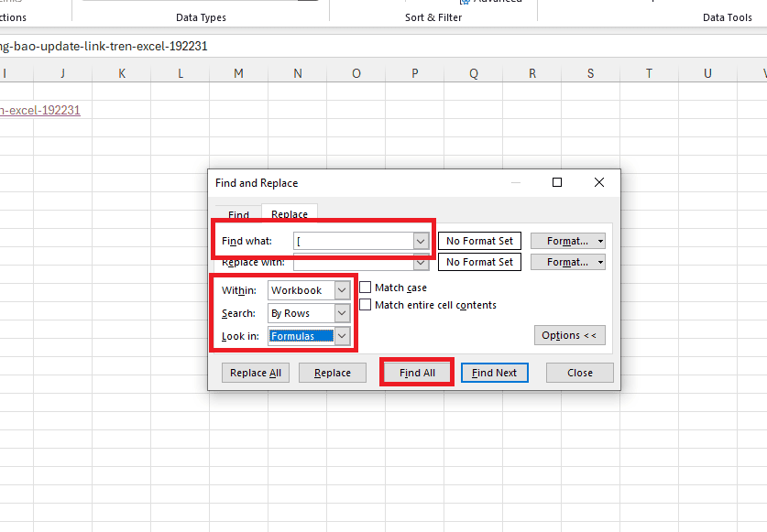Click the No Format Set preview for Replace with

click(x=479, y=262)
